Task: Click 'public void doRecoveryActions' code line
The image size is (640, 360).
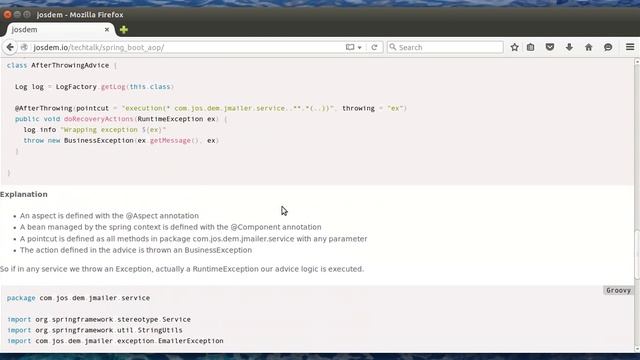Action: coord(121,119)
